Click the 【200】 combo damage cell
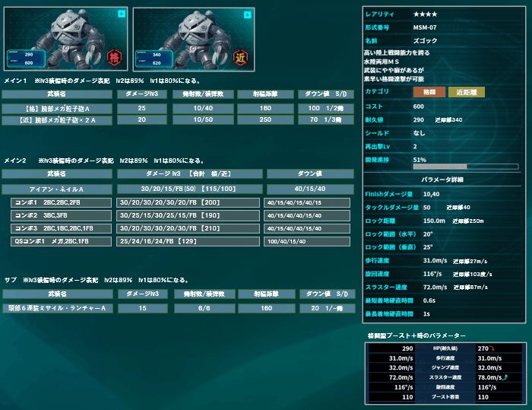This screenshot has height=410, width=532. (188, 202)
